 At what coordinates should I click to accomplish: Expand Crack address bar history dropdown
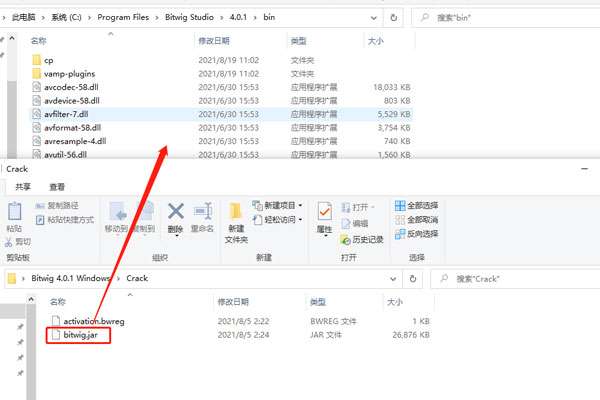coord(393,279)
